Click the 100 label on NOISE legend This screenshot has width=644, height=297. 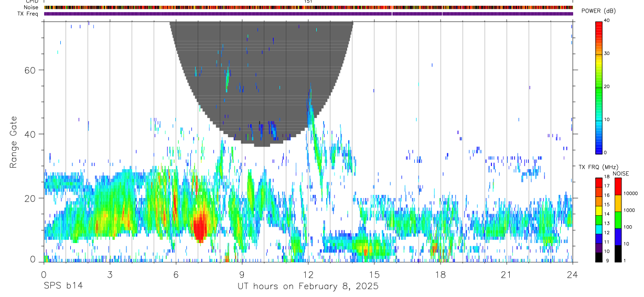pos(628,227)
